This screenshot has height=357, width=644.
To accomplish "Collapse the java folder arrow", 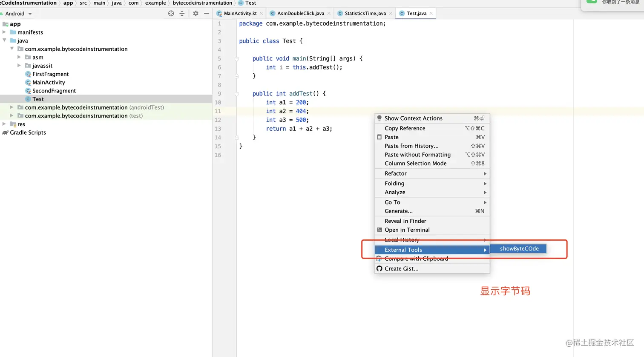I will (4, 40).
